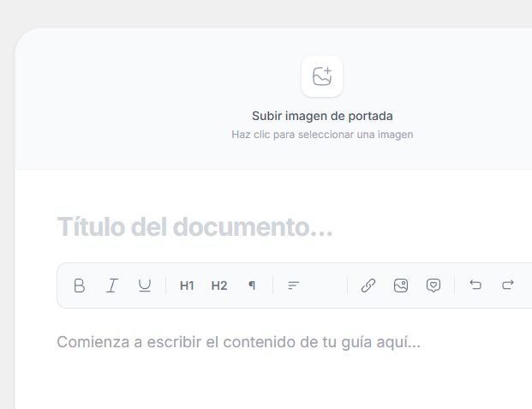Screen dimensions: 532x409
Task: Apply italic formatting
Action: (x=111, y=286)
